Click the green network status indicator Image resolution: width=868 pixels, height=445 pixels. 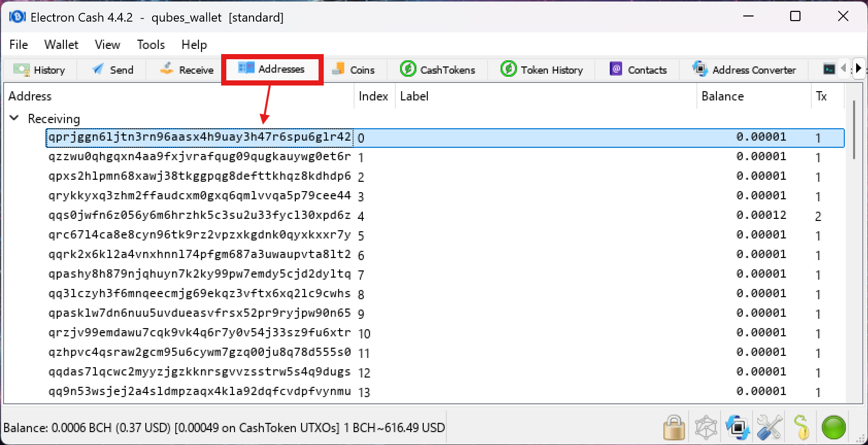[x=834, y=427]
